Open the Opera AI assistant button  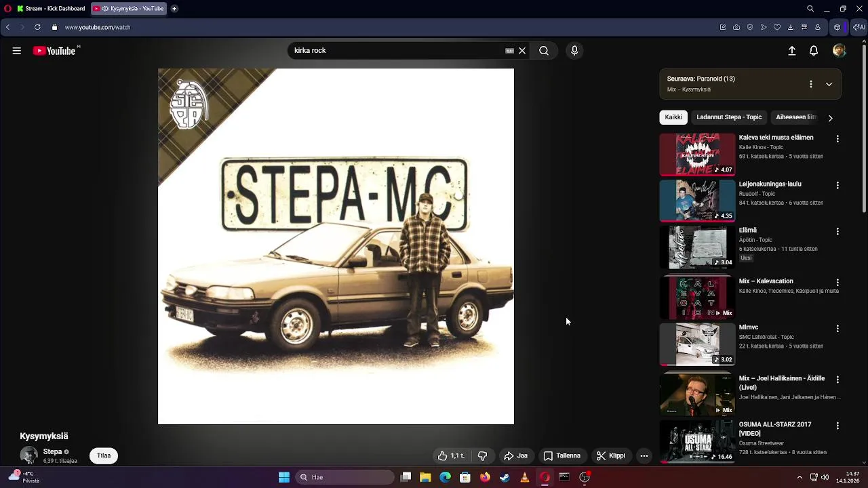[858, 27]
